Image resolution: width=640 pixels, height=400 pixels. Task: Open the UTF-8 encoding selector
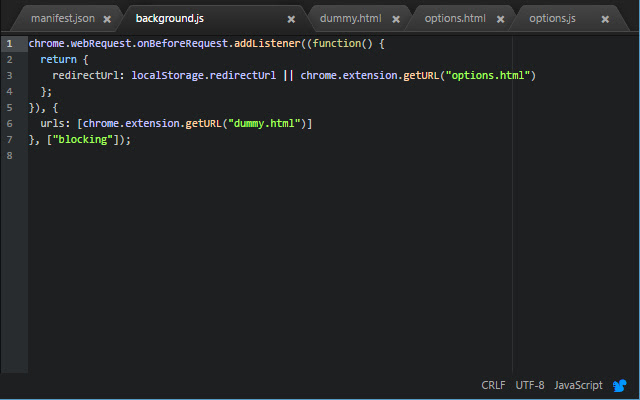pos(530,385)
